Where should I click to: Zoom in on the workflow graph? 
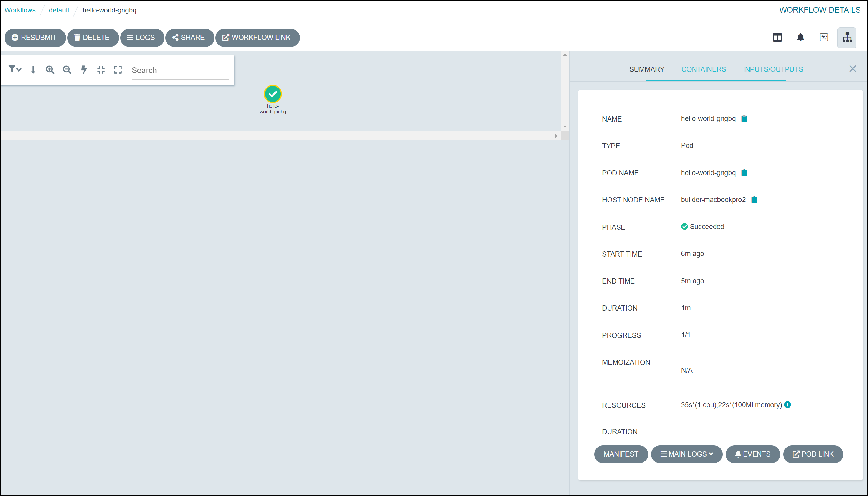pyautogui.click(x=50, y=70)
